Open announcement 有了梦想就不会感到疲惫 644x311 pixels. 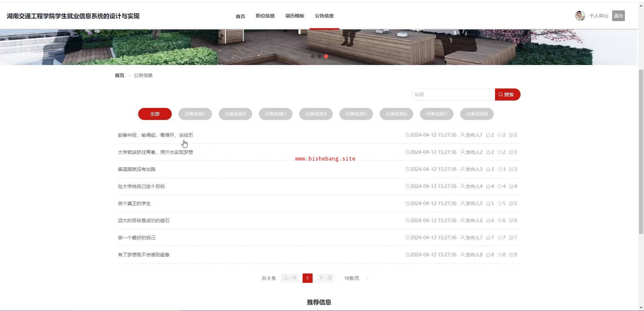(144, 255)
